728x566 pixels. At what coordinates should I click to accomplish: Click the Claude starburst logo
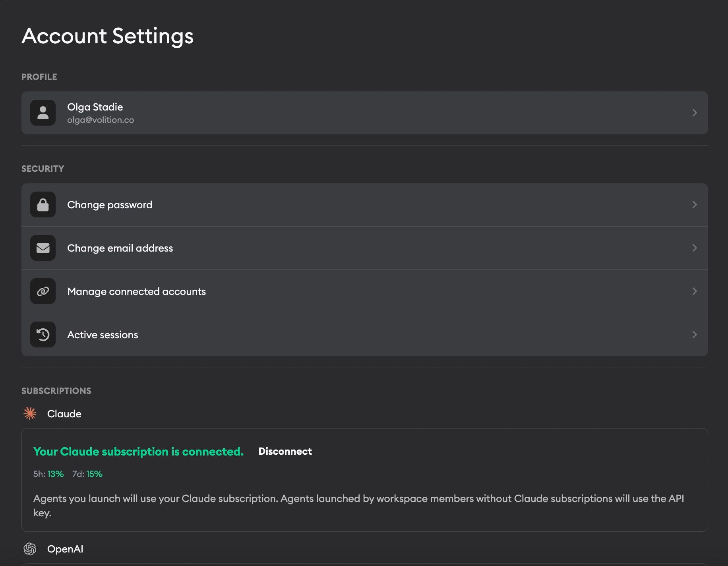click(29, 413)
